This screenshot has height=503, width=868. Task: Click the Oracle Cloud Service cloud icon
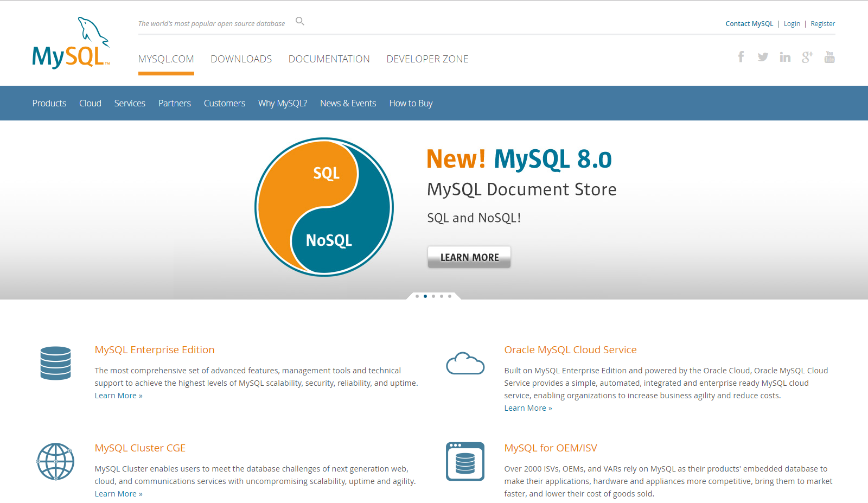(x=465, y=363)
